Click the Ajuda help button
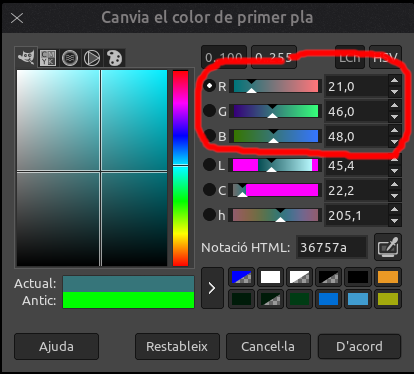Screen dimensions: 414x374 point(56,347)
